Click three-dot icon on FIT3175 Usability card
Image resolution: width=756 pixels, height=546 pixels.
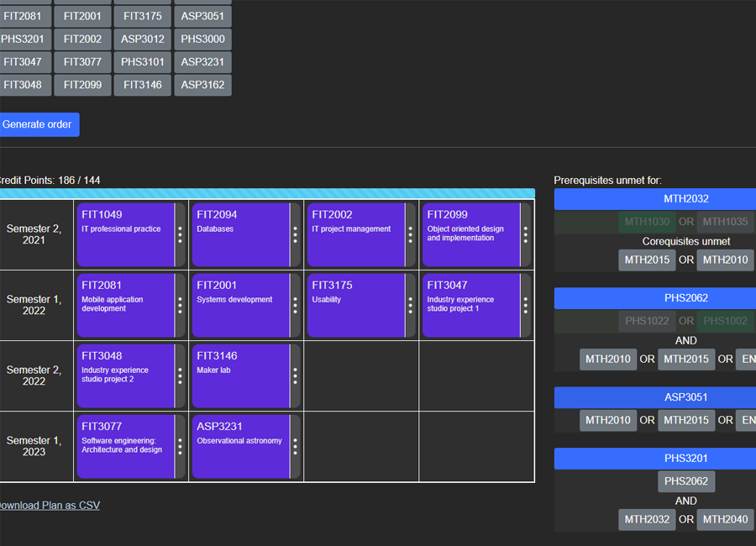[x=410, y=306]
